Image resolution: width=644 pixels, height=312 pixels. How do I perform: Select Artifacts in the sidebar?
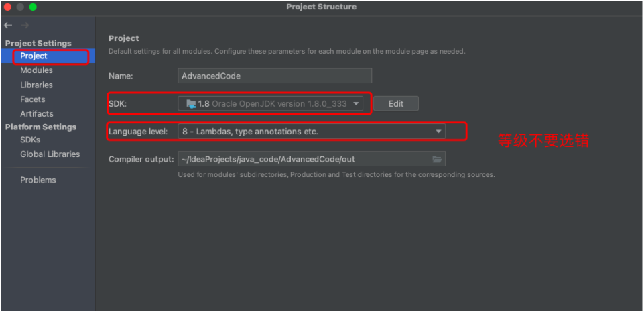(37, 114)
